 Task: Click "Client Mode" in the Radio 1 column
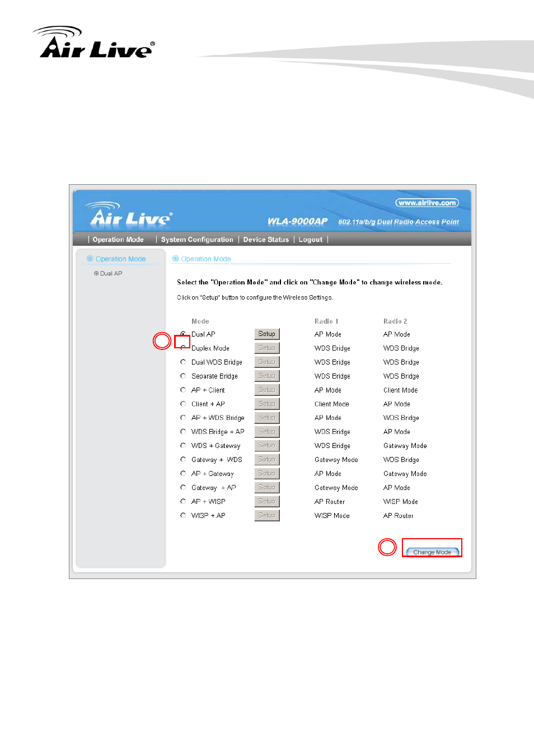pos(332,404)
